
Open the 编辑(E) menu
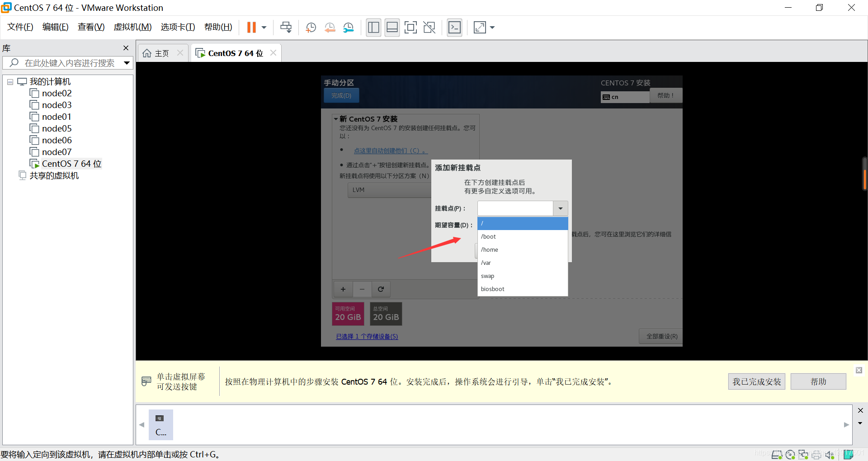point(56,27)
